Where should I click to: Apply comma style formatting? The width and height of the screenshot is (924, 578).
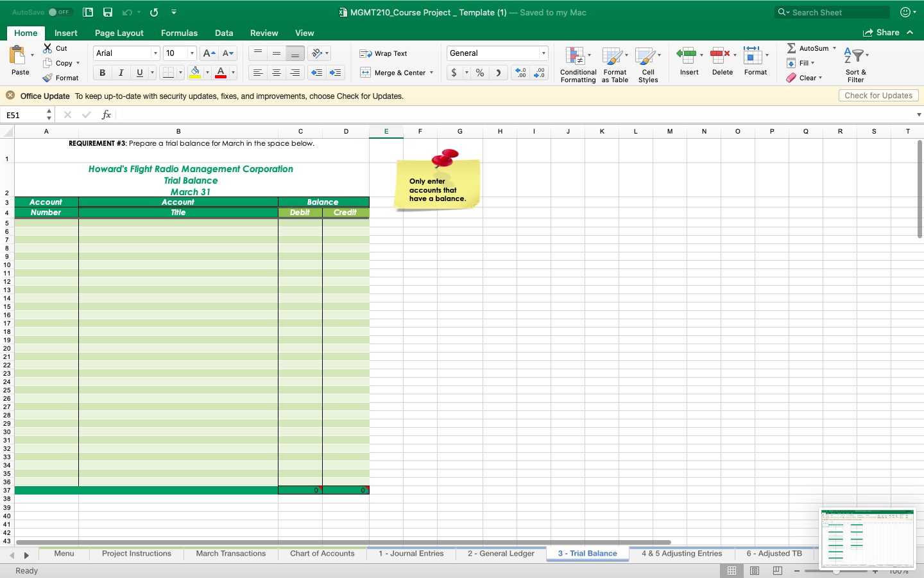point(499,73)
